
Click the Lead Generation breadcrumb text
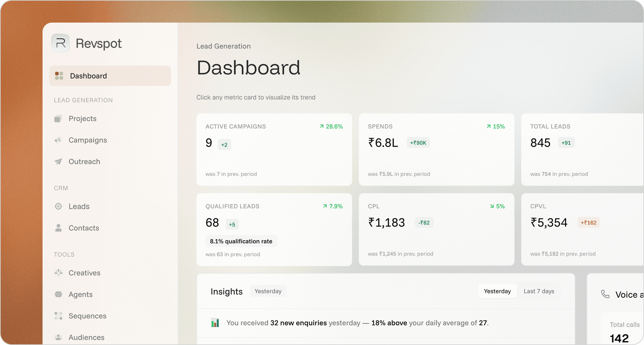[224, 46]
